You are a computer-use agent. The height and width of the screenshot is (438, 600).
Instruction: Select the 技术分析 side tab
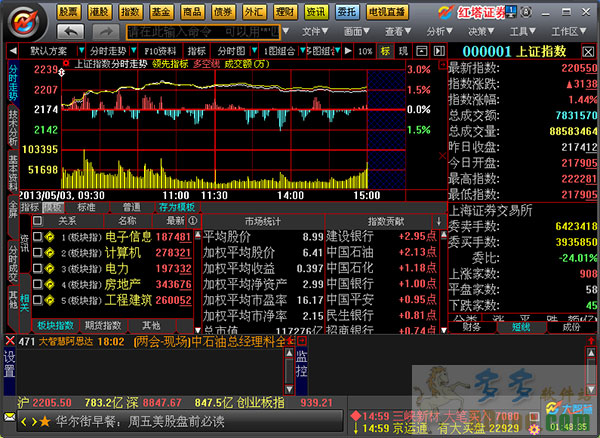pyautogui.click(x=13, y=128)
